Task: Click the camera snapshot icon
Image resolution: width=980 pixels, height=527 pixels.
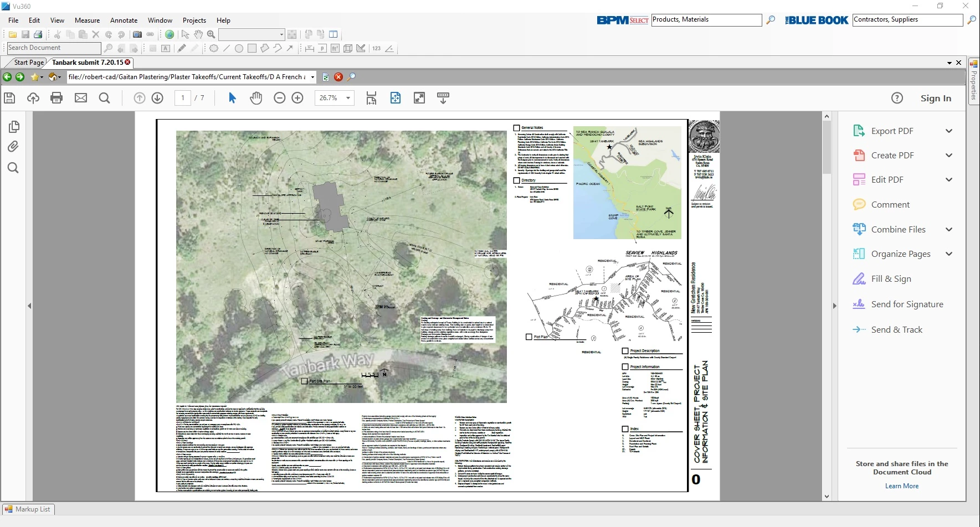Action: [137, 34]
